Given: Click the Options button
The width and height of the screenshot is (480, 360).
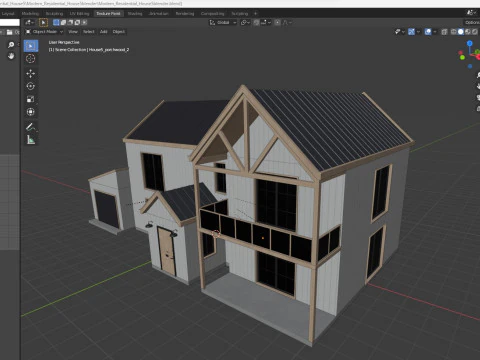Looking at the screenshot, I should [472, 22].
